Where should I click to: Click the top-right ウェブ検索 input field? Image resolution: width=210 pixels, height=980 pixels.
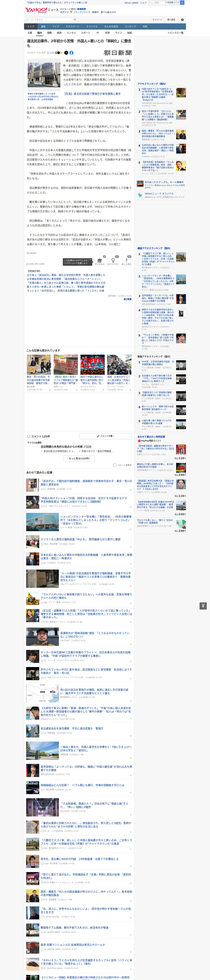tap(156, 3)
